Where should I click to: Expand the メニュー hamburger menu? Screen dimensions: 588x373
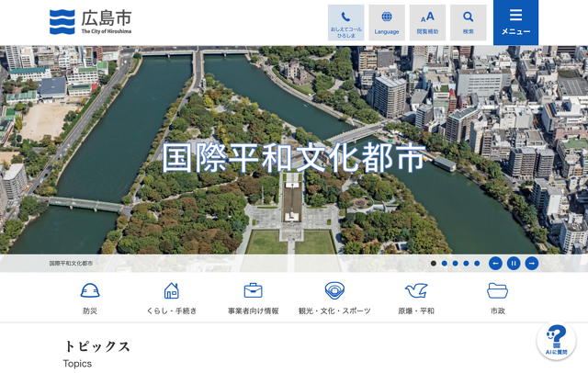tap(515, 23)
